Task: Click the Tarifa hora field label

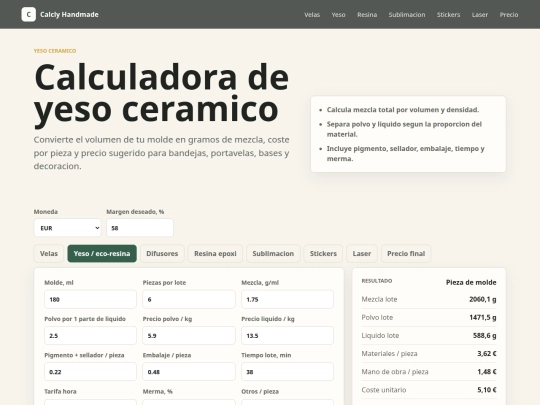Action: click(60, 392)
